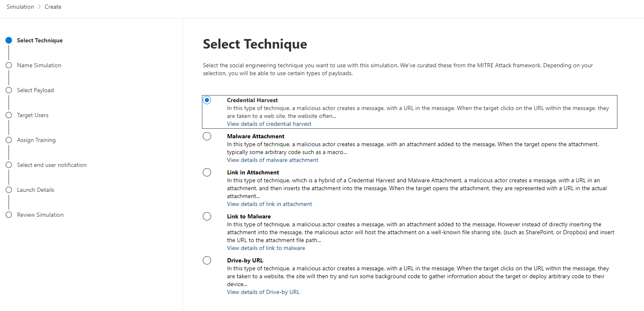The width and height of the screenshot is (644, 311).
Task: Select the Drive-by URL radio button
Action: (207, 260)
